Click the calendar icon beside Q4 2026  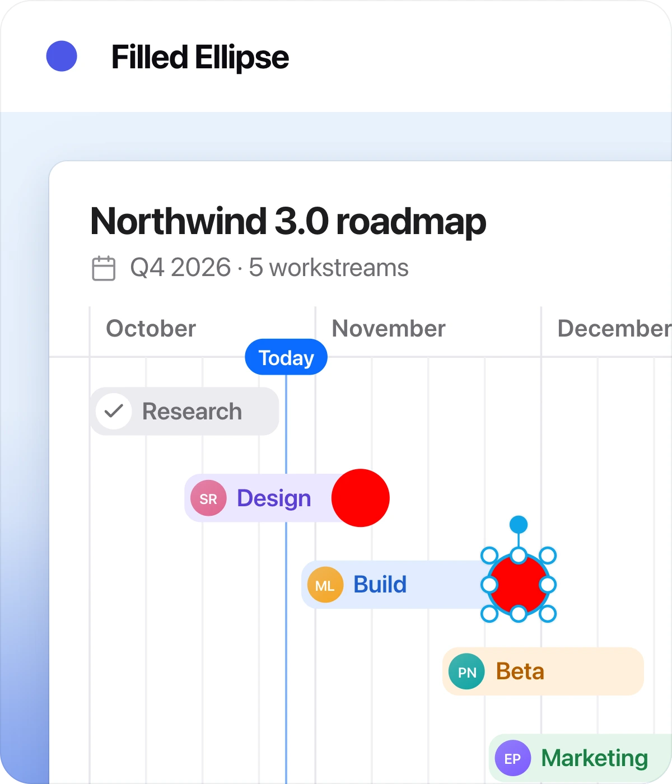pos(104,268)
